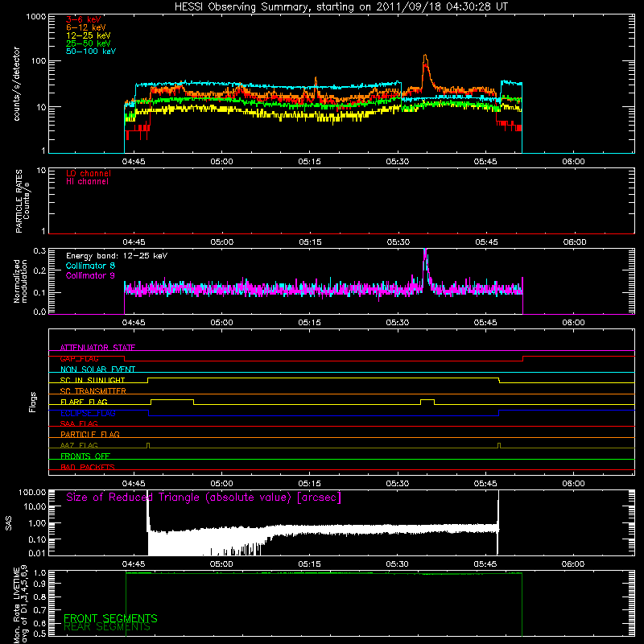Viewport: 644px width, 644px height.
Task: Select the SC_IN_SUNLIGHT flag label
Action: coord(93,380)
